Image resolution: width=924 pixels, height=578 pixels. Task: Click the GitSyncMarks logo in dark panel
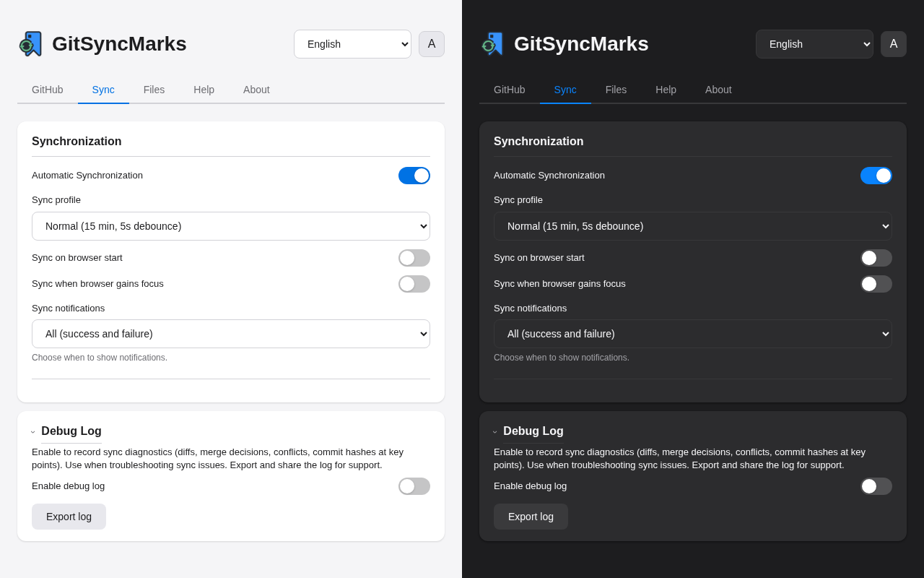pyautogui.click(x=492, y=44)
